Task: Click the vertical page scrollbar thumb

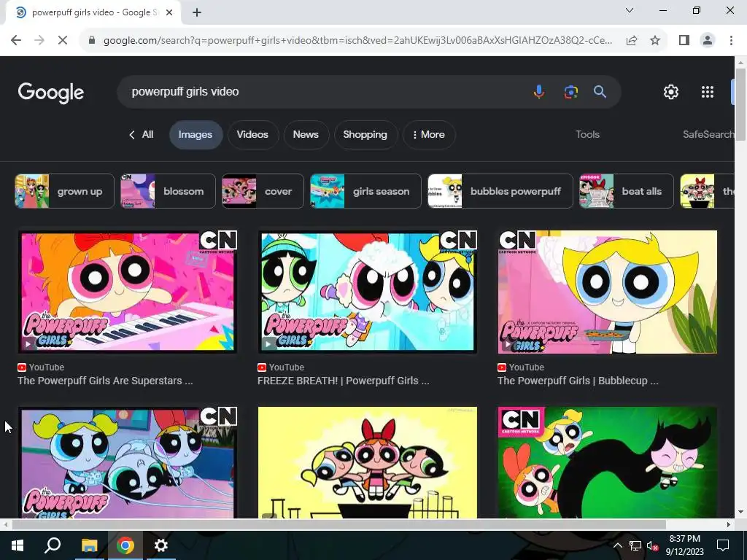Action: pyautogui.click(x=740, y=104)
